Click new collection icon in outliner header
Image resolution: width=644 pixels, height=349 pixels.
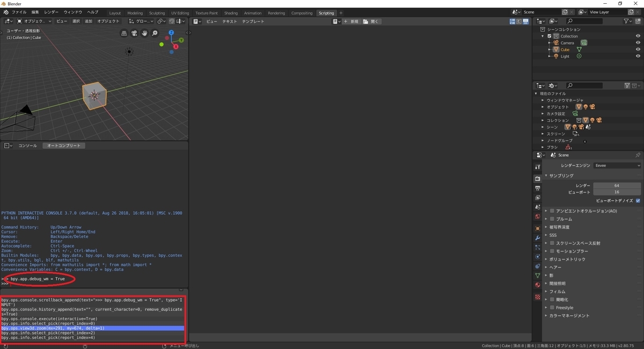[637, 21]
